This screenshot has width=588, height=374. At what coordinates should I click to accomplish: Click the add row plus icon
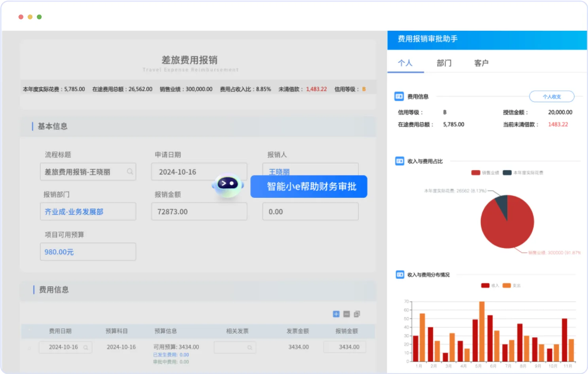[x=336, y=314]
